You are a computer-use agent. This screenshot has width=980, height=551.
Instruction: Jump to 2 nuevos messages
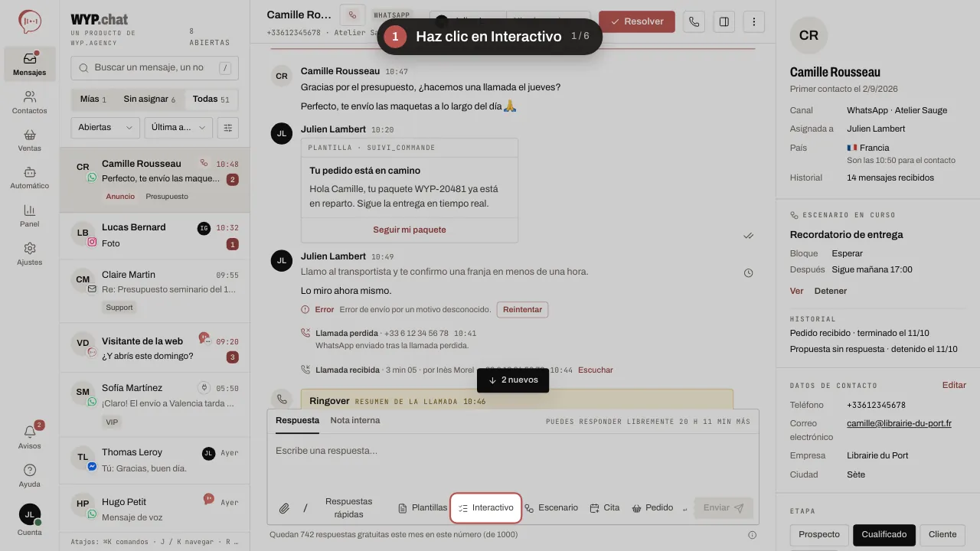click(x=513, y=380)
